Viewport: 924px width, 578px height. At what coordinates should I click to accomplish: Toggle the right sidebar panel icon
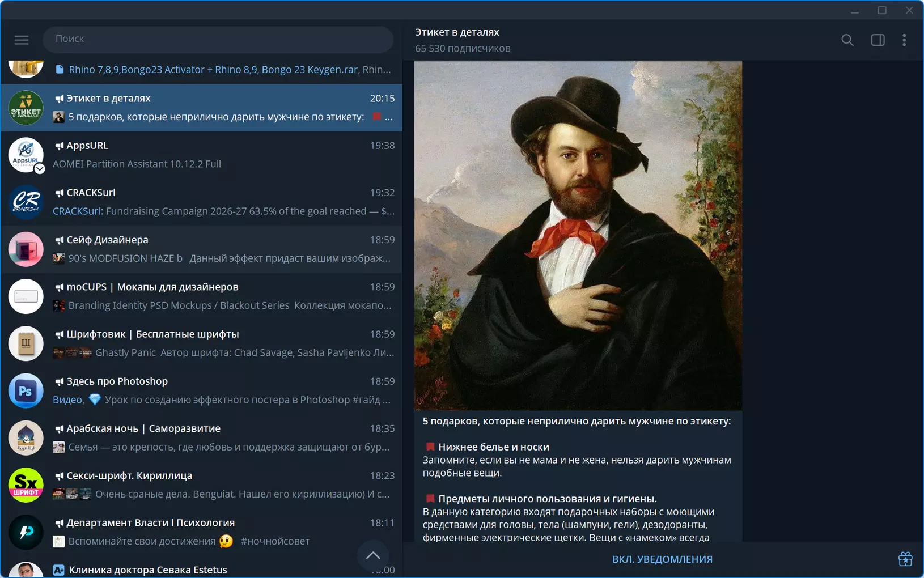point(878,40)
